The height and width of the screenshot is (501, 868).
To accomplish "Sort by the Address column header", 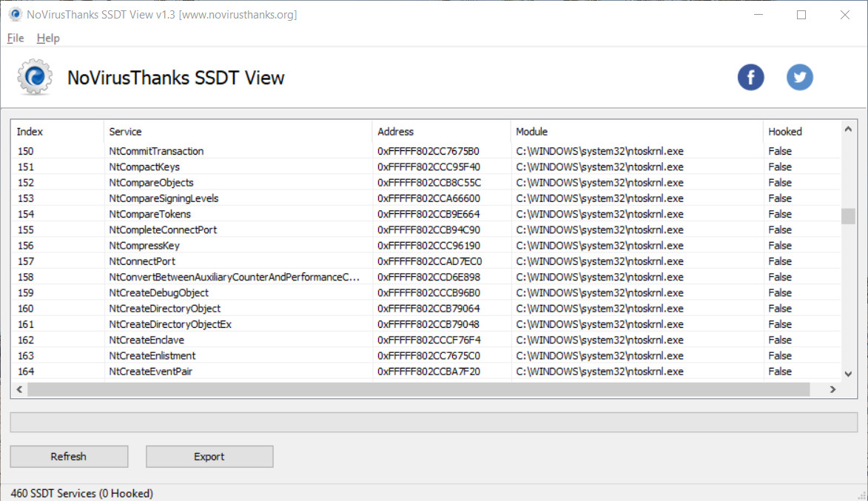I will pyautogui.click(x=441, y=132).
